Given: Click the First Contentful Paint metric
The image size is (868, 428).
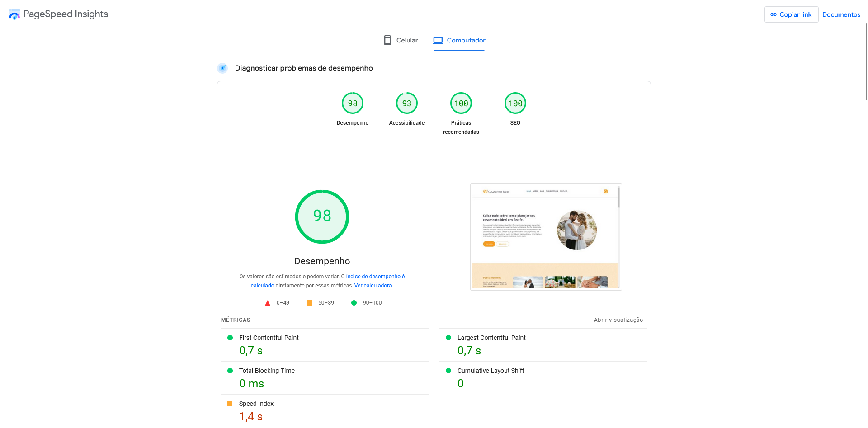Looking at the screenshot, I should point(269,338).
